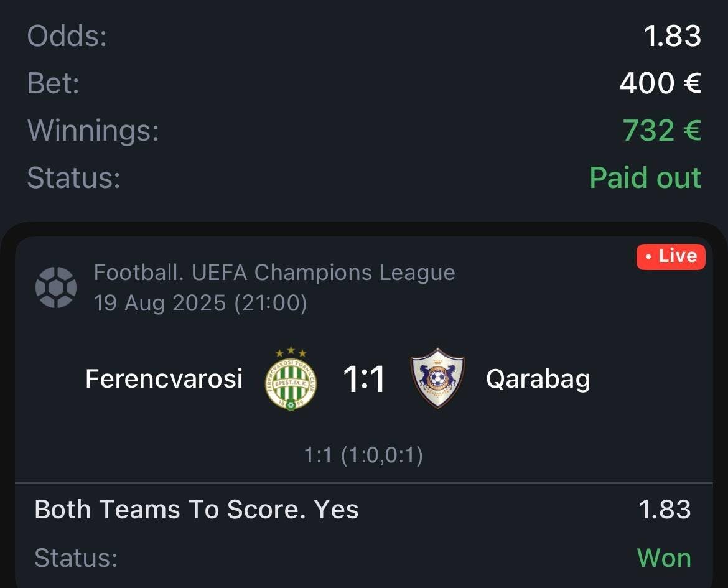
Task: Tap the top 1.83 odds value
Action: click(x=672, y=35)
